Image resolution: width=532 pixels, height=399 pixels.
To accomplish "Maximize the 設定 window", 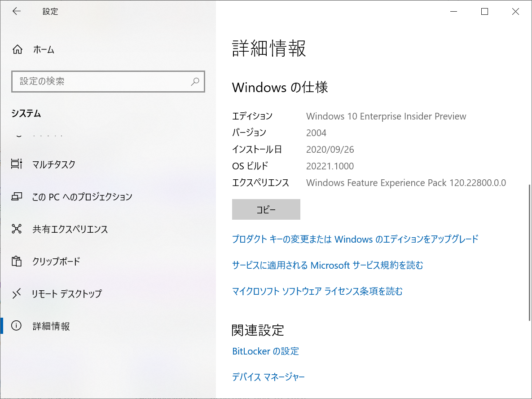I will [x=484, y=12].
